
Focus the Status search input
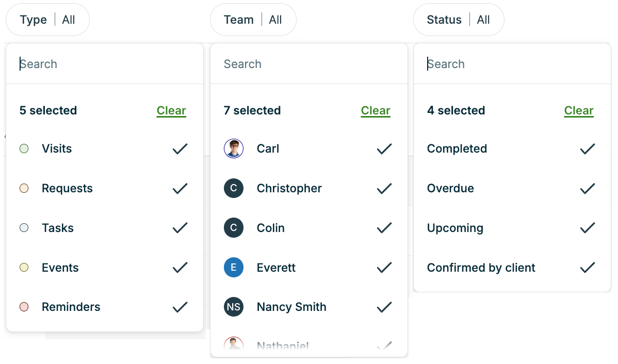tap(512, 64)
